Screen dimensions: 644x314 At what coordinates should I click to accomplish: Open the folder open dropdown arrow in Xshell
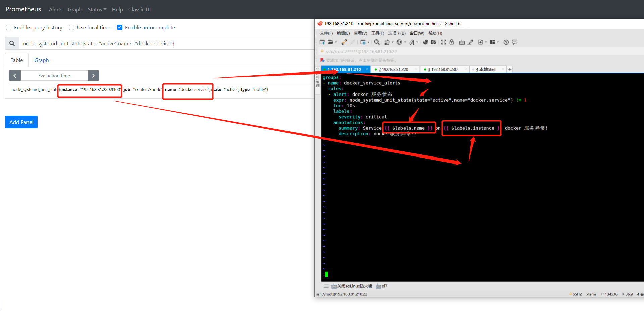(336, 42)
